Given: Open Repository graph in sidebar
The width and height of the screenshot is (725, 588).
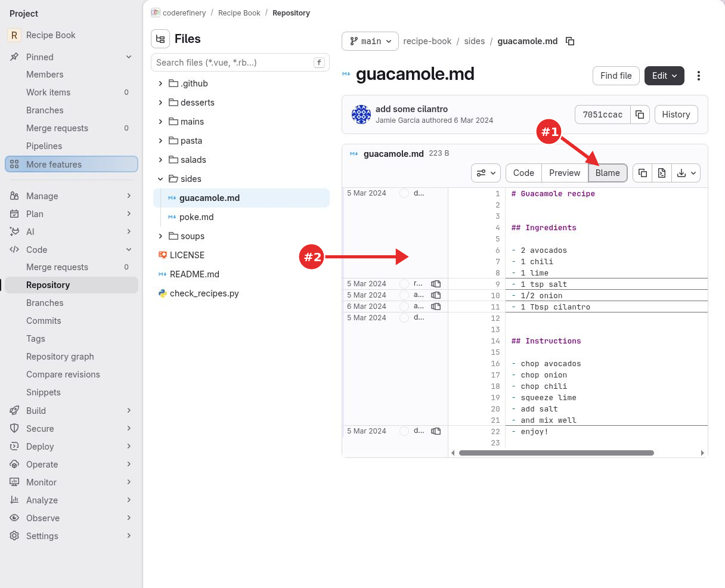Looking at the screenshot, I should (x=60, y=357).
